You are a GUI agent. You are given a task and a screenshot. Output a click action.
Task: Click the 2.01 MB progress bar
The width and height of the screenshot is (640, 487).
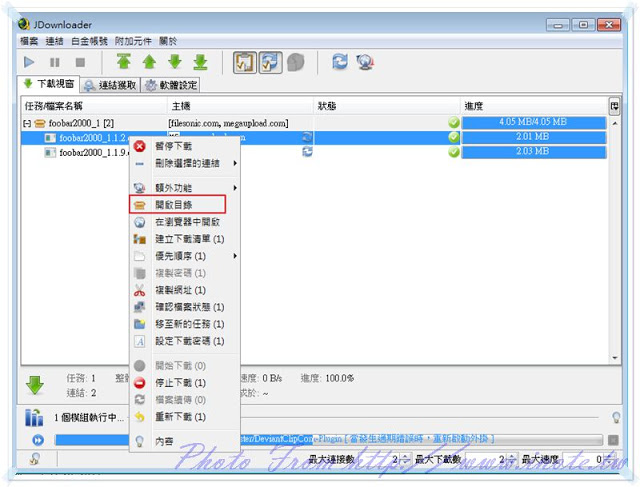(x=533, y=137)
